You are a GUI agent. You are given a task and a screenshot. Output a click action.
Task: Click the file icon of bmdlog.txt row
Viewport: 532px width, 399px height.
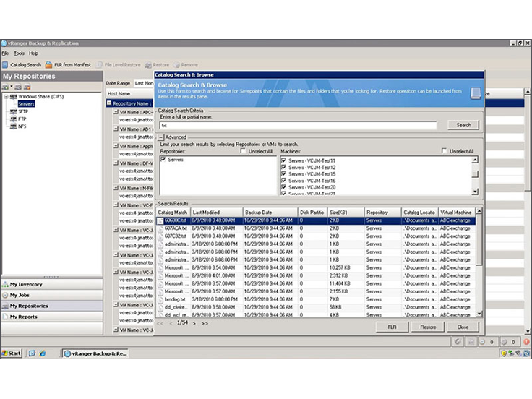(x=160, y=299)
